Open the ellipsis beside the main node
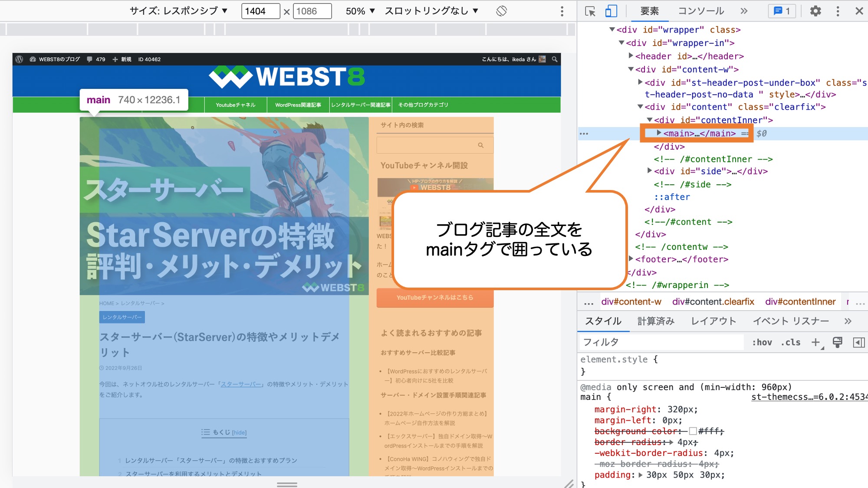 [x=584, y=134]
